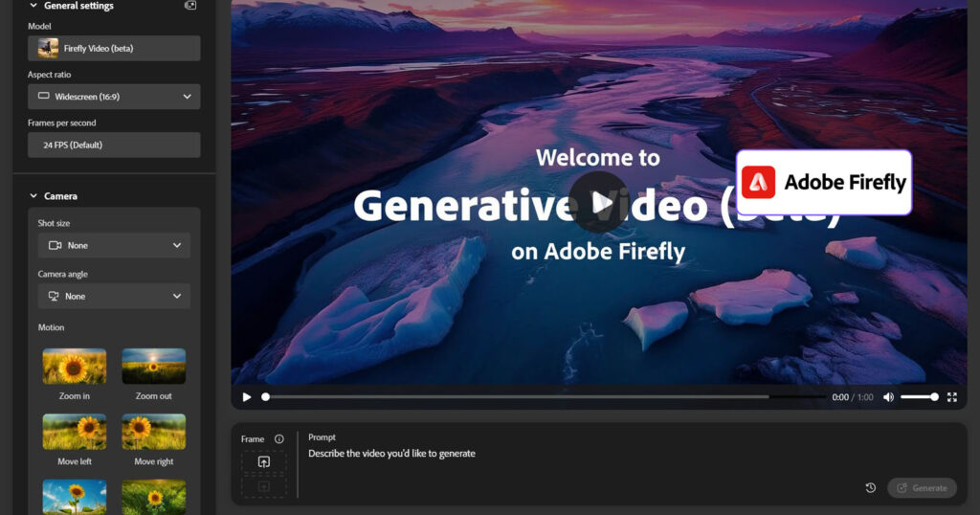Click the 24 FPS (Default) field
The height and width of the screenshot is (515, 980).
pyautogui.click(x=114, y=145)
